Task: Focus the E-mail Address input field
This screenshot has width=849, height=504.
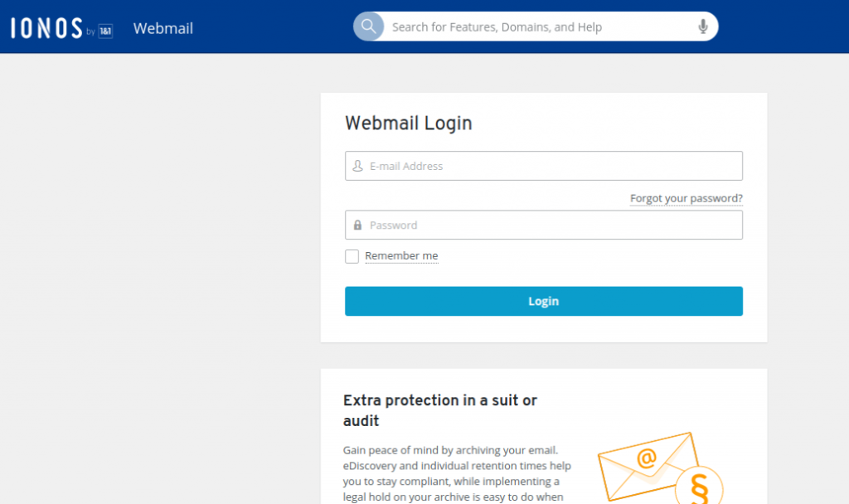Action: [544, 166]
